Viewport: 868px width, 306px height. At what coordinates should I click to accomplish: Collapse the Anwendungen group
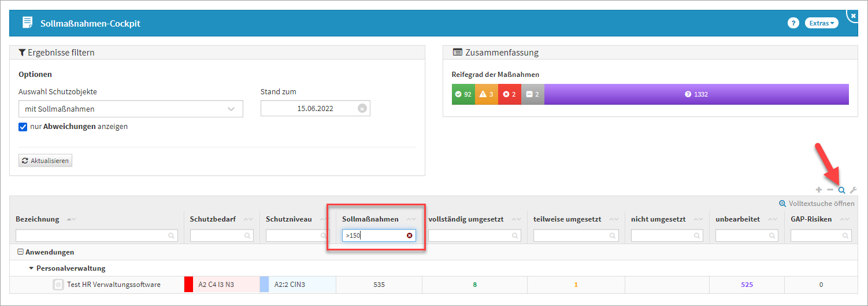point(20,252)
